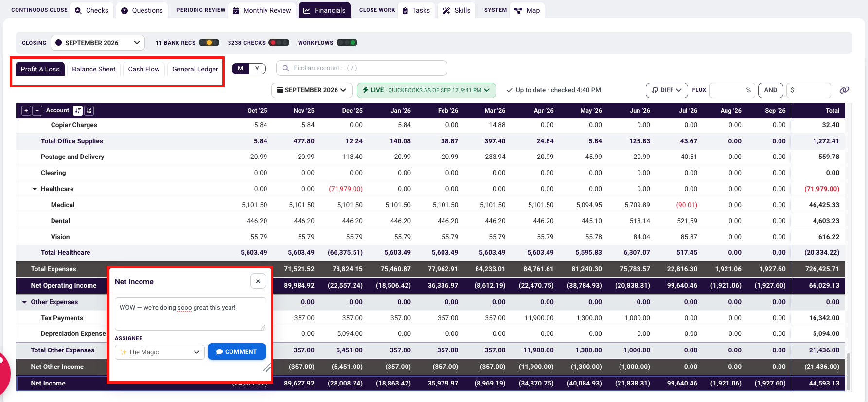Toggle hierarchy sort next to Account header

pyautogui.click(x=78, y=111)
